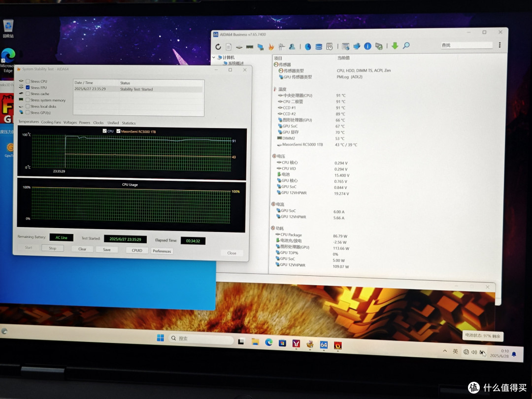The image size is (532, 399).
Task: Switch to the Statistics tab
Action: pyautogui.click(x=129, y=123)
